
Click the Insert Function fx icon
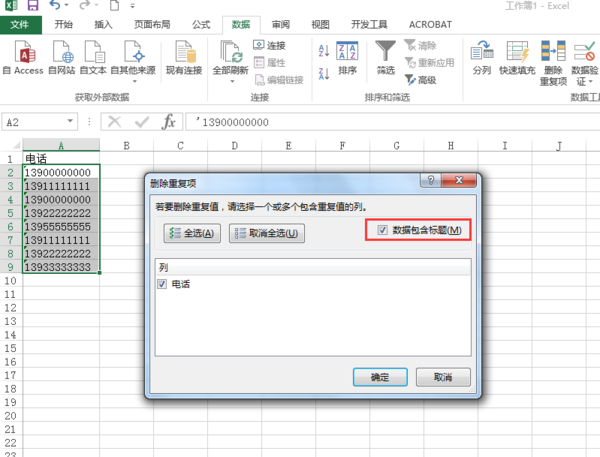(168, 122)
